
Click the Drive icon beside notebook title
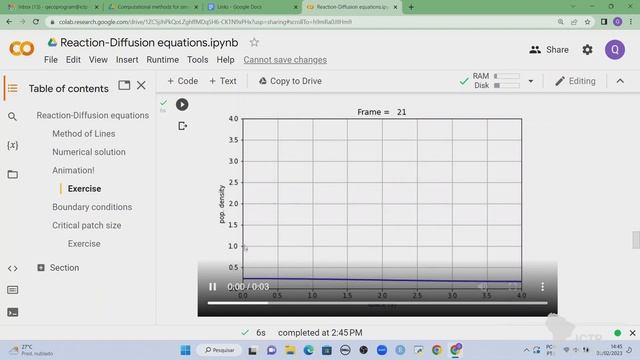pos(52,42)
